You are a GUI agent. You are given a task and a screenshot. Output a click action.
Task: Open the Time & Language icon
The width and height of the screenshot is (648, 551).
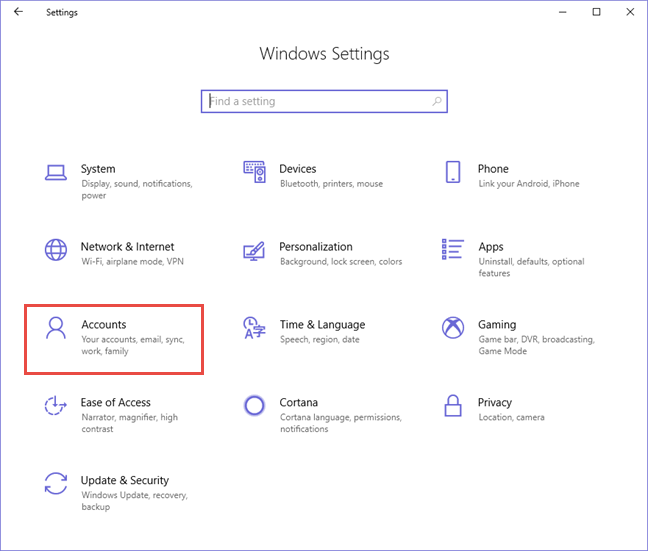tap(254, 328)
